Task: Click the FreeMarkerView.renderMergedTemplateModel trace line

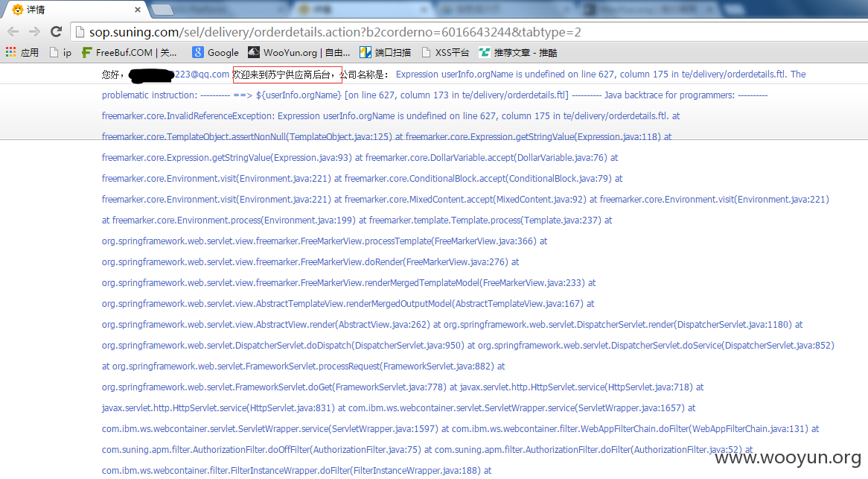Action: tap(348, 283)
